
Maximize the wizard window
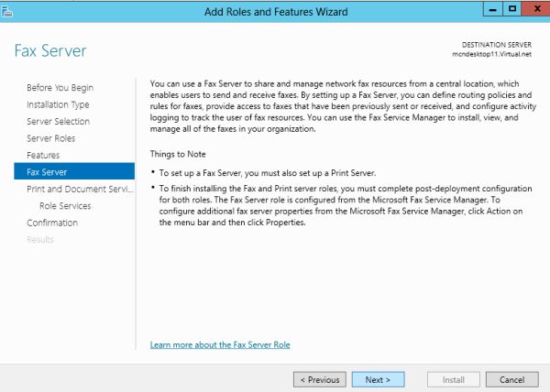pos(510,9)
